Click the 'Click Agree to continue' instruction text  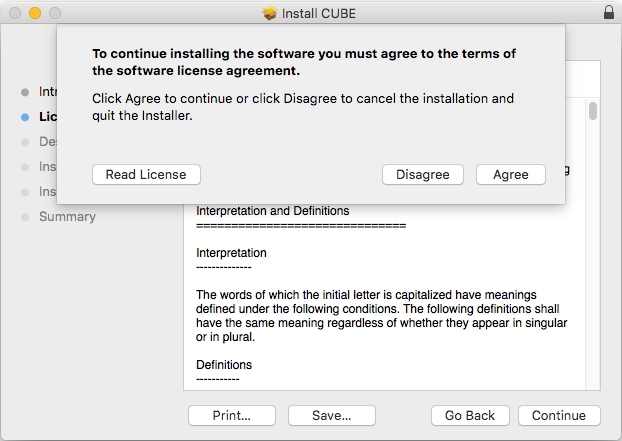tap(303, 107)
